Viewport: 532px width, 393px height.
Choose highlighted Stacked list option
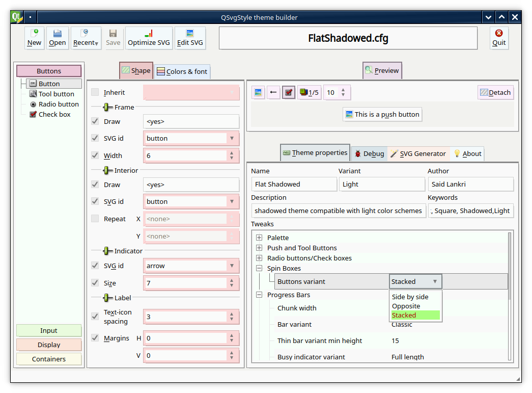(x=415, y=315)
